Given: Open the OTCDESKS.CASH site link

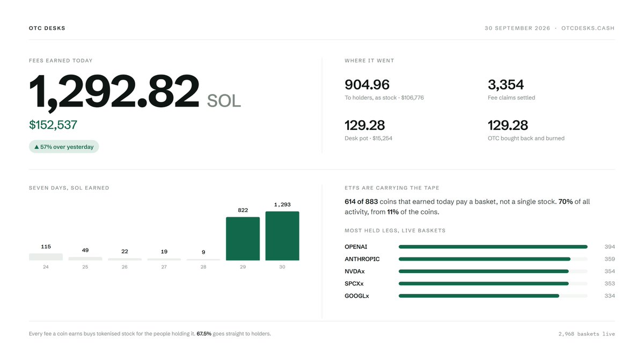Looking at the screenshot, I should click(588, 28).
